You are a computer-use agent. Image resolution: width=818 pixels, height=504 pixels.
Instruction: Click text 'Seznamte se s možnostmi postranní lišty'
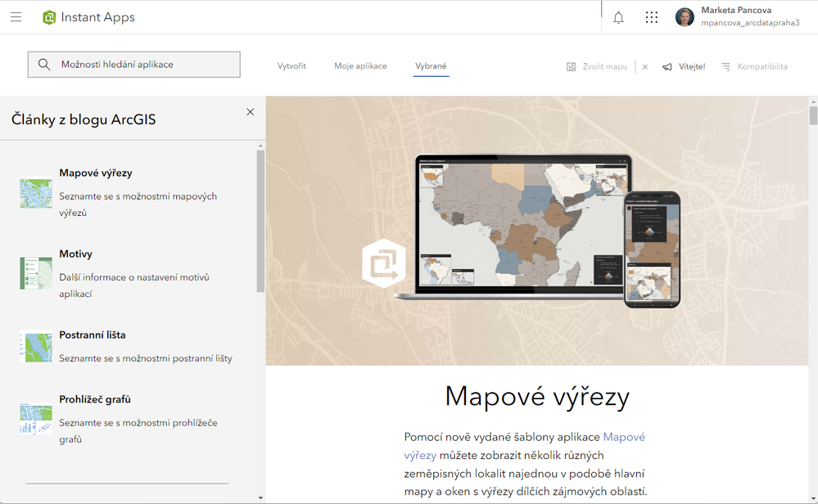(146, 358)
